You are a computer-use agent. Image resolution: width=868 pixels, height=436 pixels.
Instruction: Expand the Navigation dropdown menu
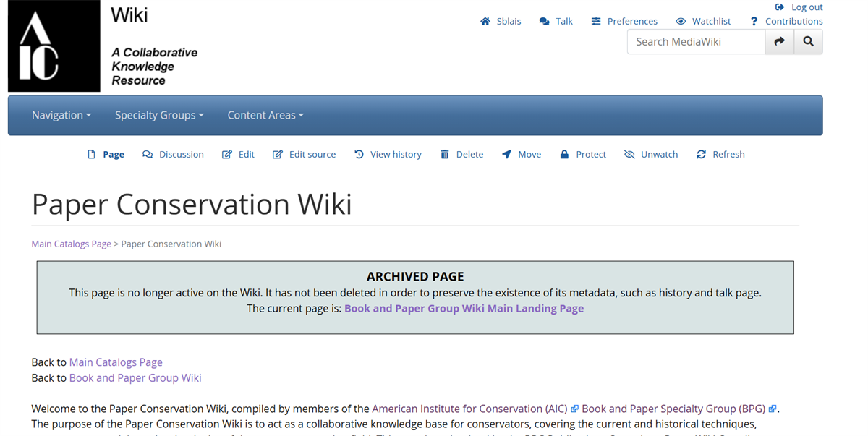pyautogui.click(x=61, y=115)
